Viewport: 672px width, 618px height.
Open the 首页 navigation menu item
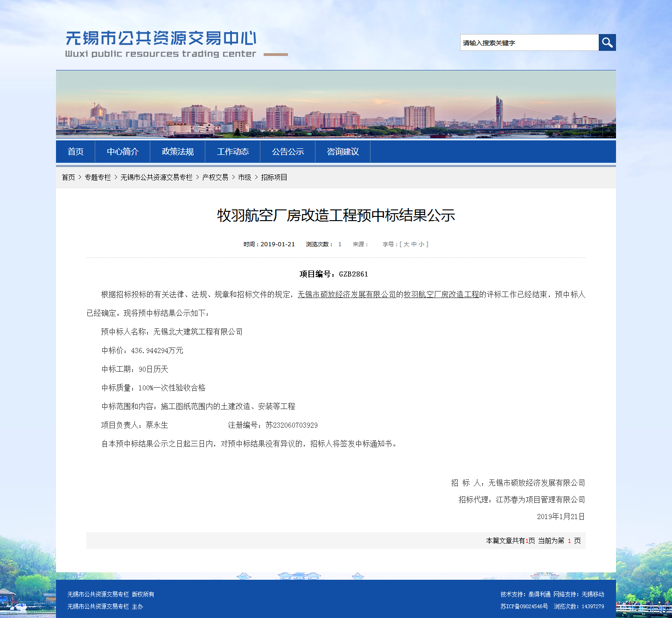pyautogui.click(x=76, y=152)
